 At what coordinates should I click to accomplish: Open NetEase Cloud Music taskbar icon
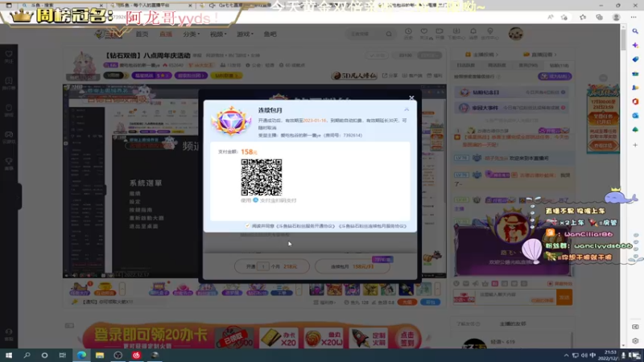coord(136,355)
